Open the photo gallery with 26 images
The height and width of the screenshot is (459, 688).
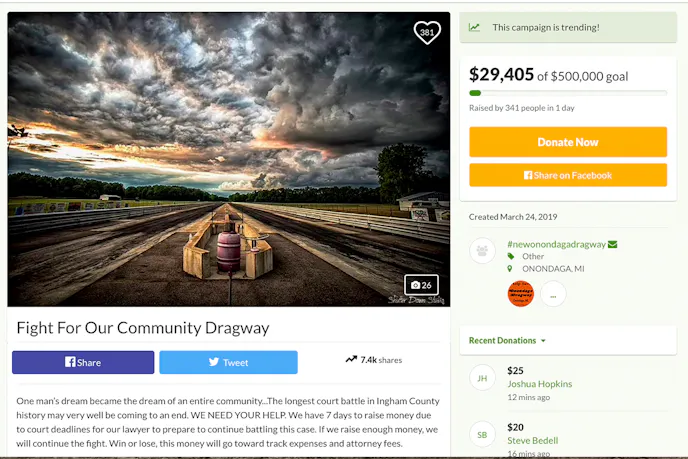pyautogui.click(x=421, y=285)
